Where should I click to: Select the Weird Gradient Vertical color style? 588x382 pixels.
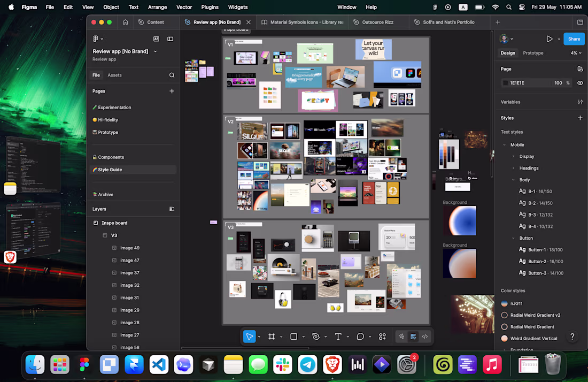pyautogui.click(x=533, y=339)
